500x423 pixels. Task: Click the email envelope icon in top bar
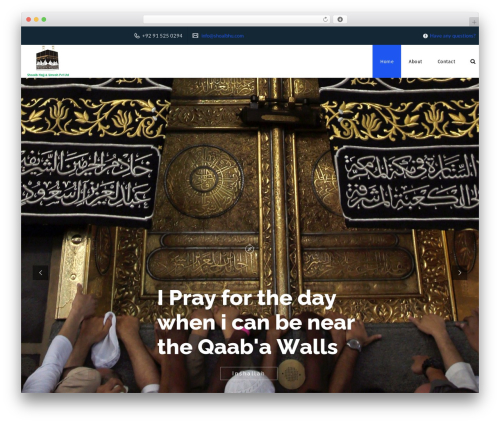[x=195, y=36]
